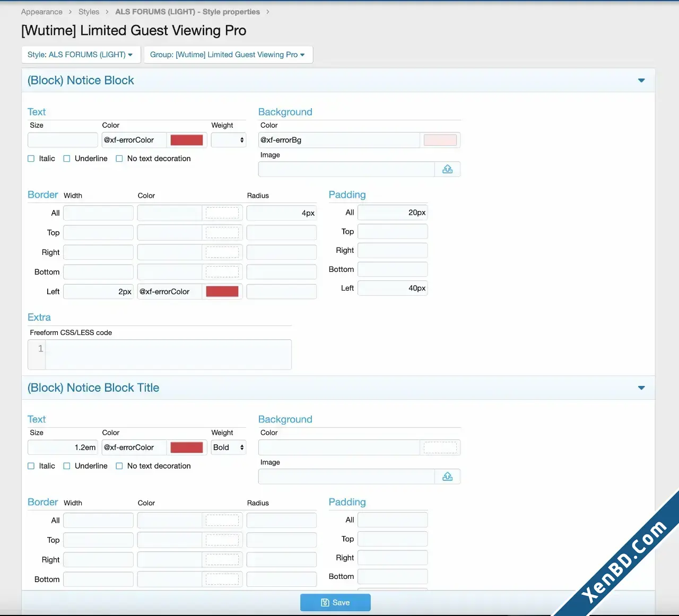
Task: Click Notice Block background Image field
Action: click(346, 169)
